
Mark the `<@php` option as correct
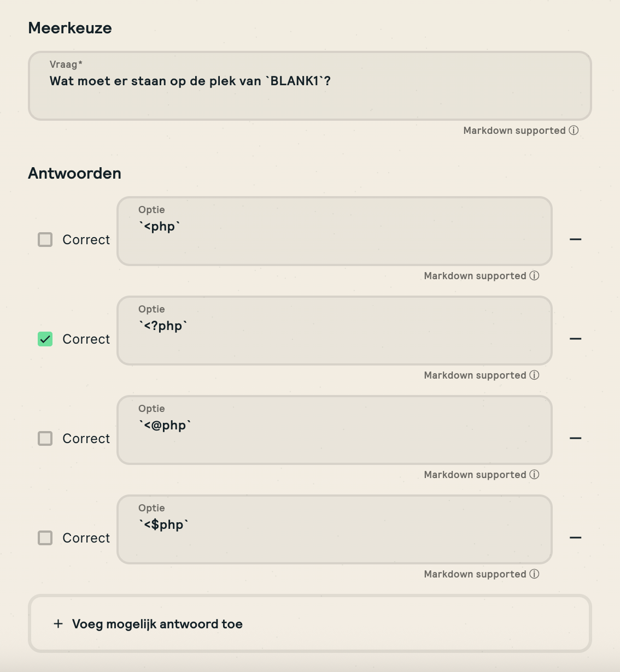[45, 439]
